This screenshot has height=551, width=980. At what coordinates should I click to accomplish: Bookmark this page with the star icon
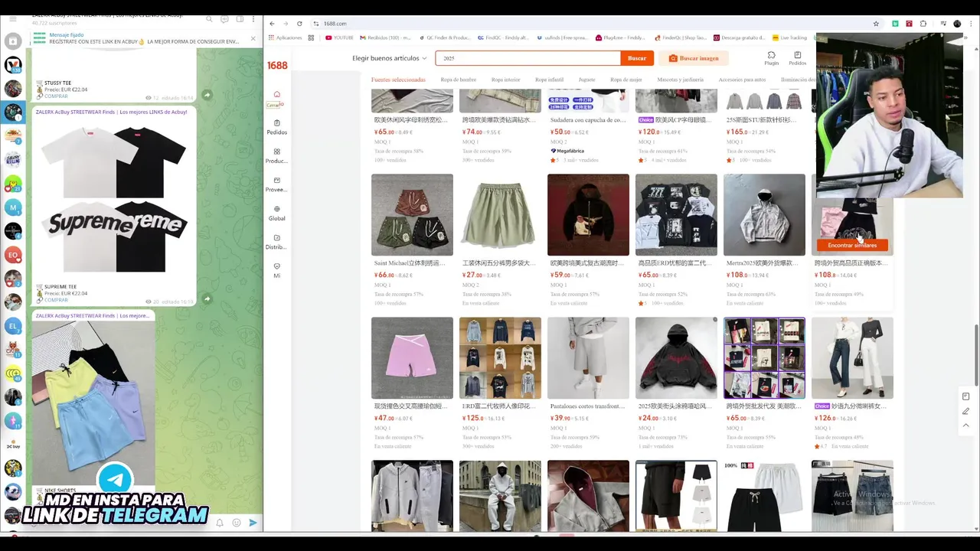[x=876, y=24]
